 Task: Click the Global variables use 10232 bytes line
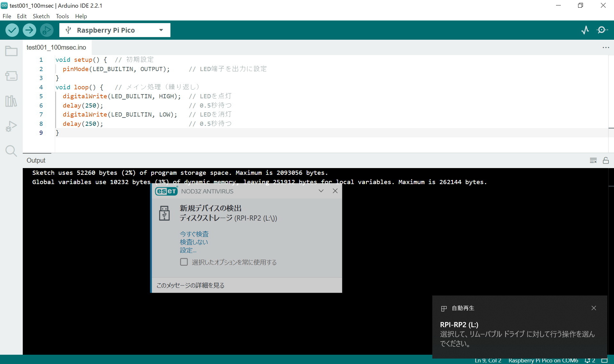[259, 182]
